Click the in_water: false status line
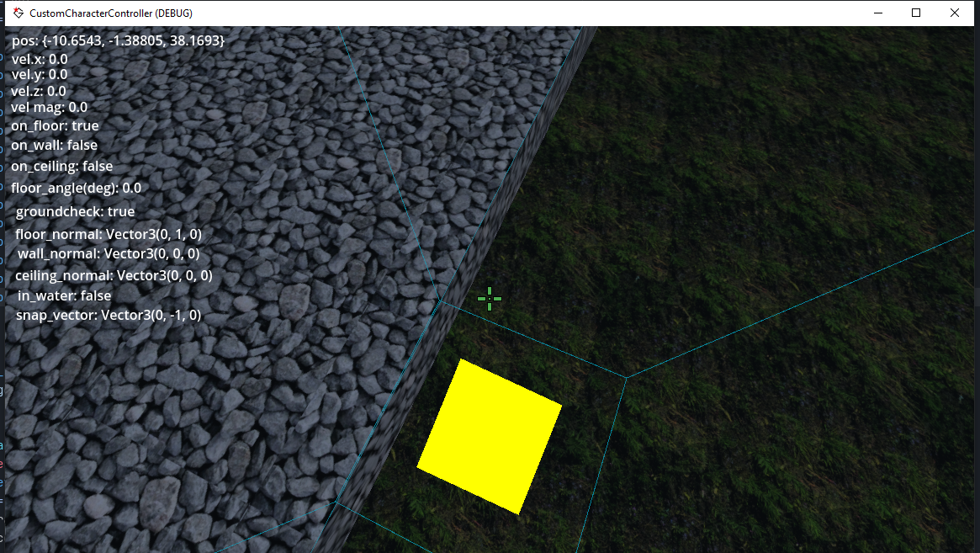 tap(63, 295)
